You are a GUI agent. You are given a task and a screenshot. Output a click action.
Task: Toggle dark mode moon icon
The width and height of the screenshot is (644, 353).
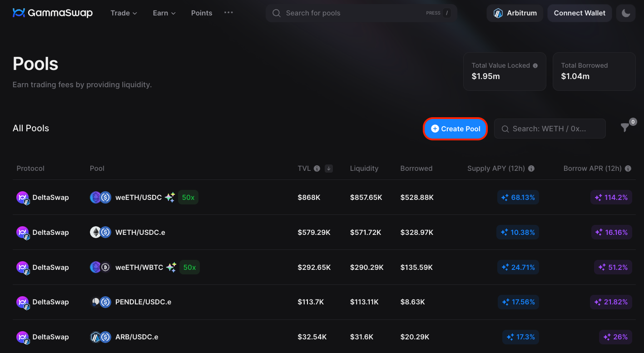tap(625, 13)
